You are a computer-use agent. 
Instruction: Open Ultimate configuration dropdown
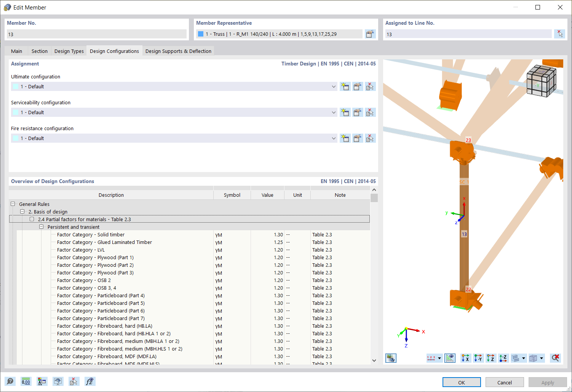pos(334,86)
